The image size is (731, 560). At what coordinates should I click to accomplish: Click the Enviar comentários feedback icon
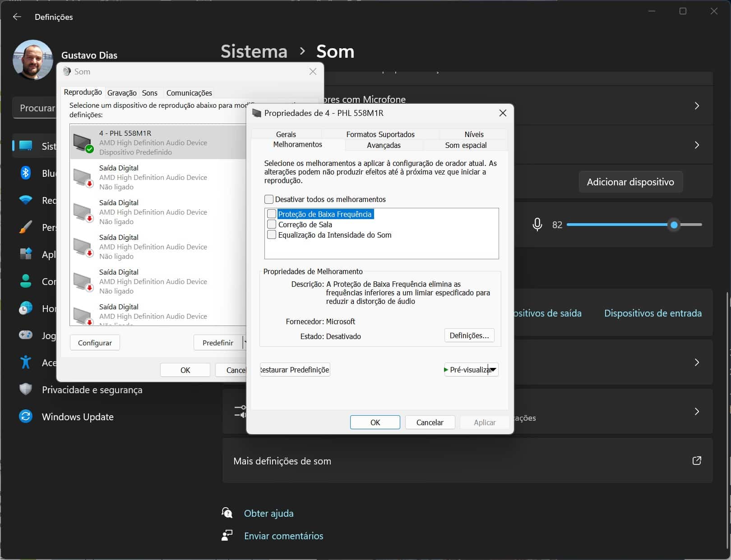click(x=227, y=536)
